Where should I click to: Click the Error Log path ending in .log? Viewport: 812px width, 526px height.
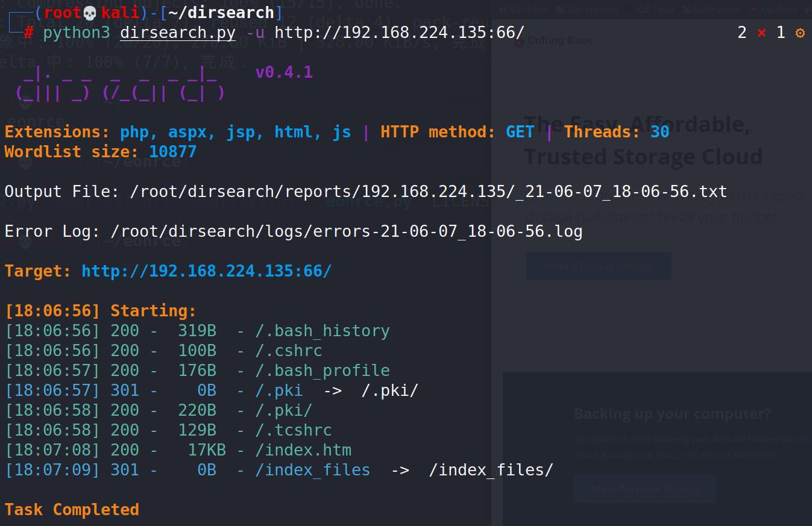[347, 231]
